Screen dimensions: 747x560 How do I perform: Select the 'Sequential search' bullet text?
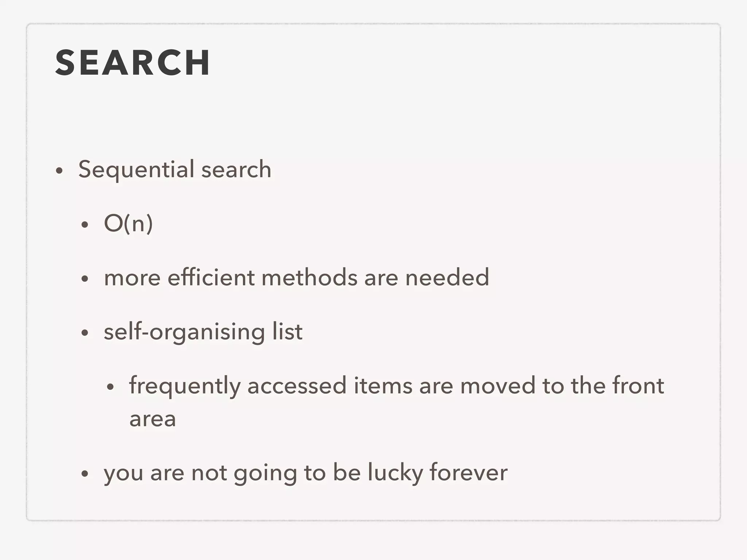coord(175,170)
